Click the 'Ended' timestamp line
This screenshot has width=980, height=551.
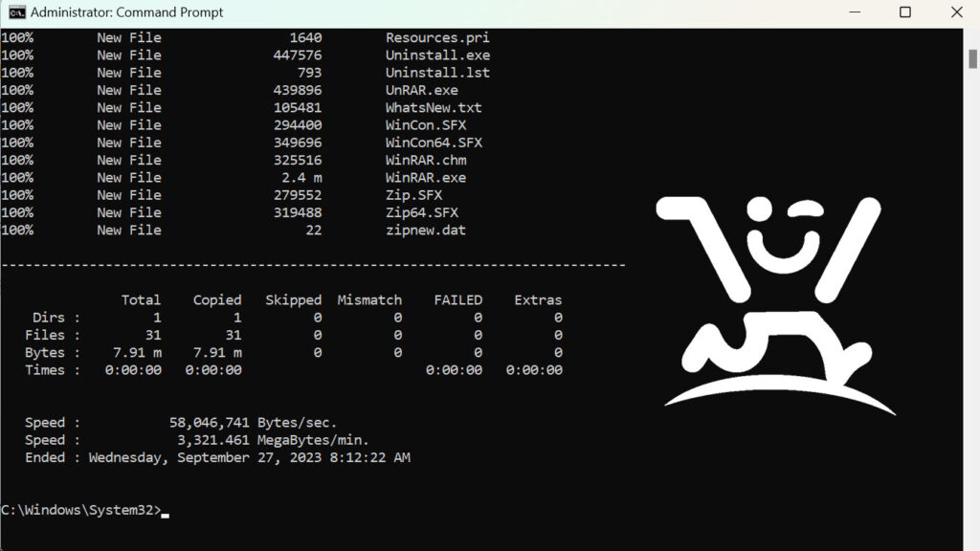point(217,457)
